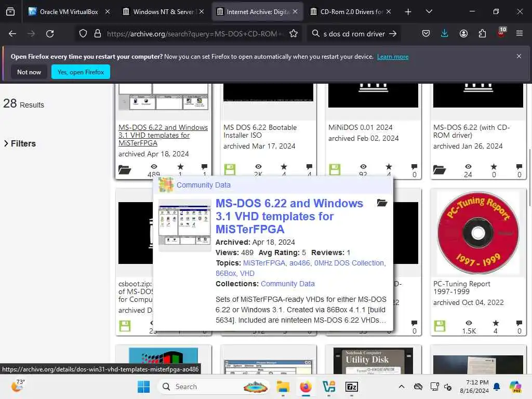Image resolution: width=532 pixels, height=399 pixels.
Task: Open 7-Zip from taskbar
Action: click(x=352, y=387)
